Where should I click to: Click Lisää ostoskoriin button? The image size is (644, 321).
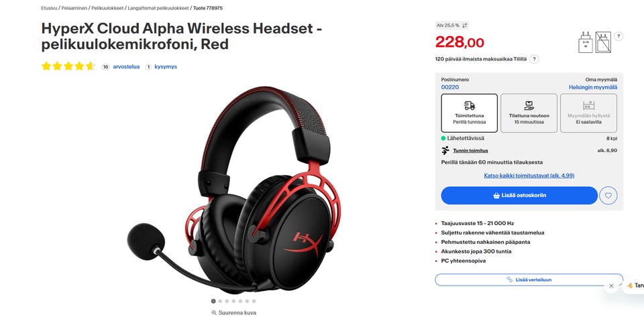(519, 196)
